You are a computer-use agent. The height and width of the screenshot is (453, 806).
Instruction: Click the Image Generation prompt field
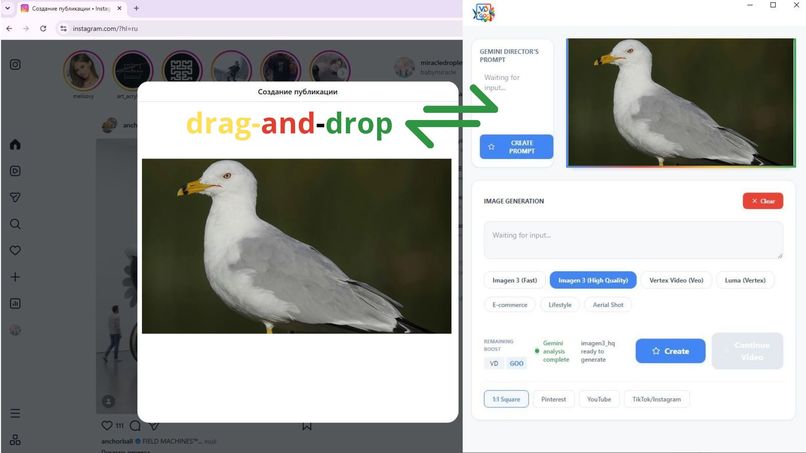633,240
